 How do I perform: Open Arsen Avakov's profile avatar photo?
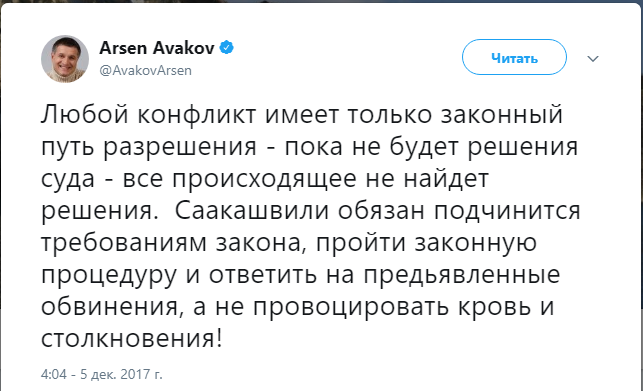[x=65, y=59]
